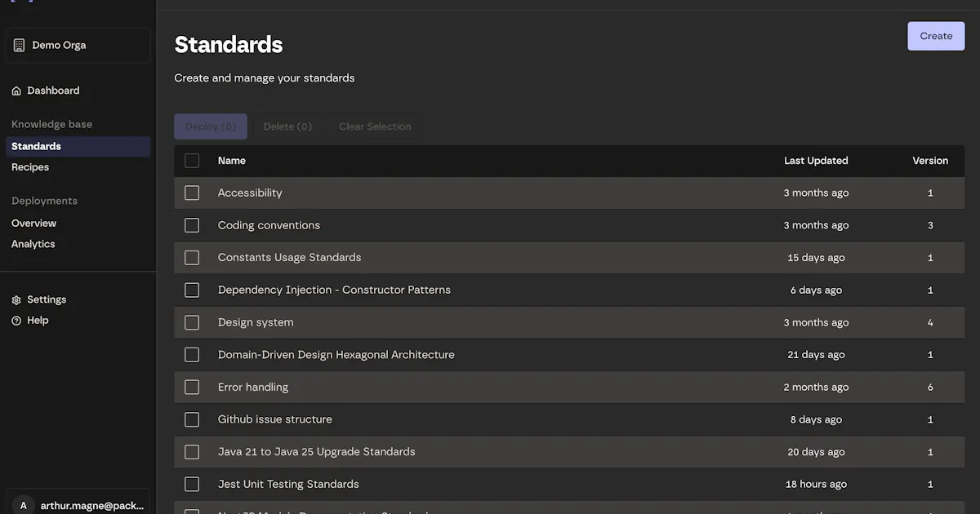Screen dimensions: 980x514
Task: Toggle the select-all checkbox in header
Action: (x=192, y=161)
